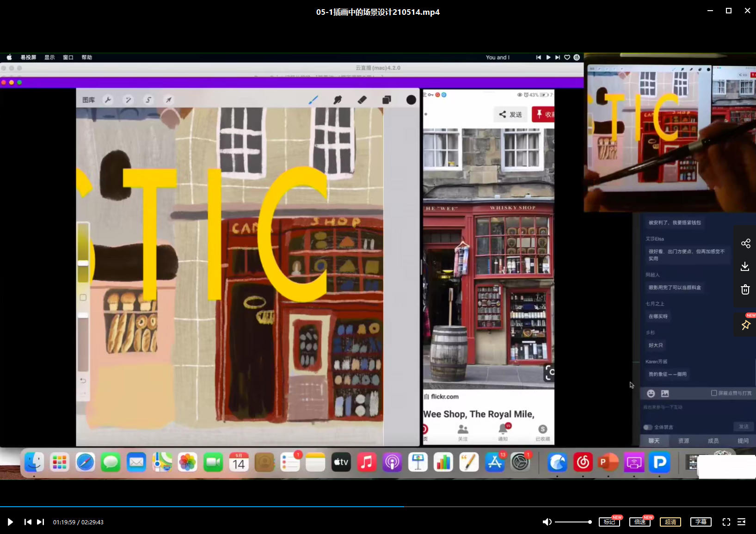The width and height of the screenshot is (756, 534).
Task: Switch to the 资源 resources tab
Action: click(683, 441)
